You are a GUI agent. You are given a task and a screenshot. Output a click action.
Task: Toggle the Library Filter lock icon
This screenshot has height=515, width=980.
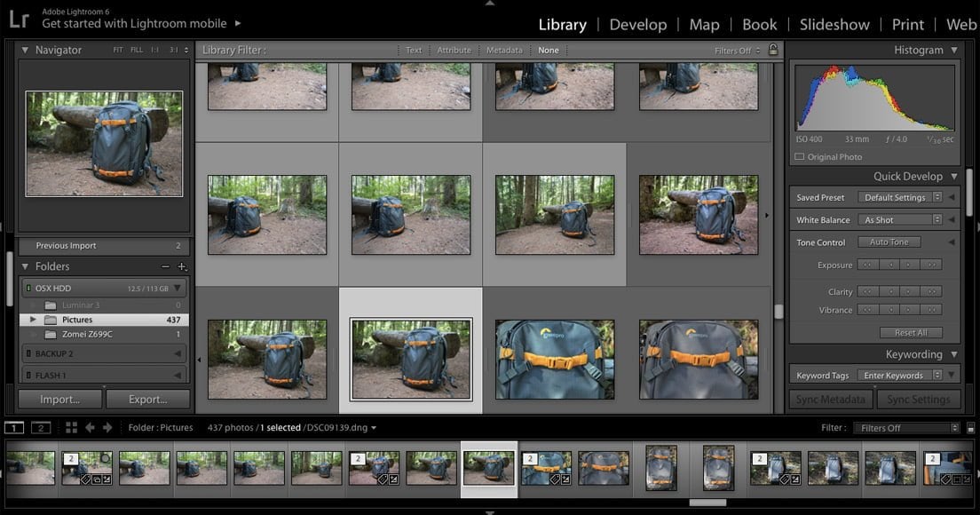(773, 50)
